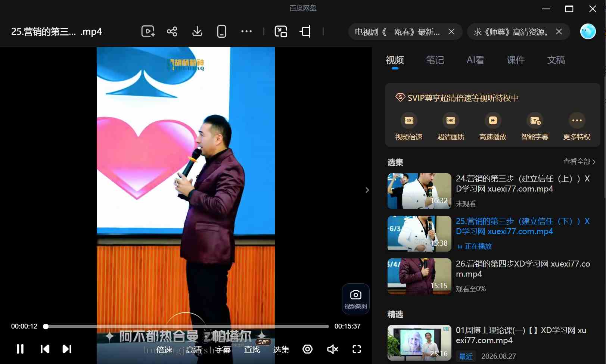Viewport: 606px width, 364px height.
Task: Click the SVIP尊享超清倍速 banner title
Action: (x=463, y=98)
